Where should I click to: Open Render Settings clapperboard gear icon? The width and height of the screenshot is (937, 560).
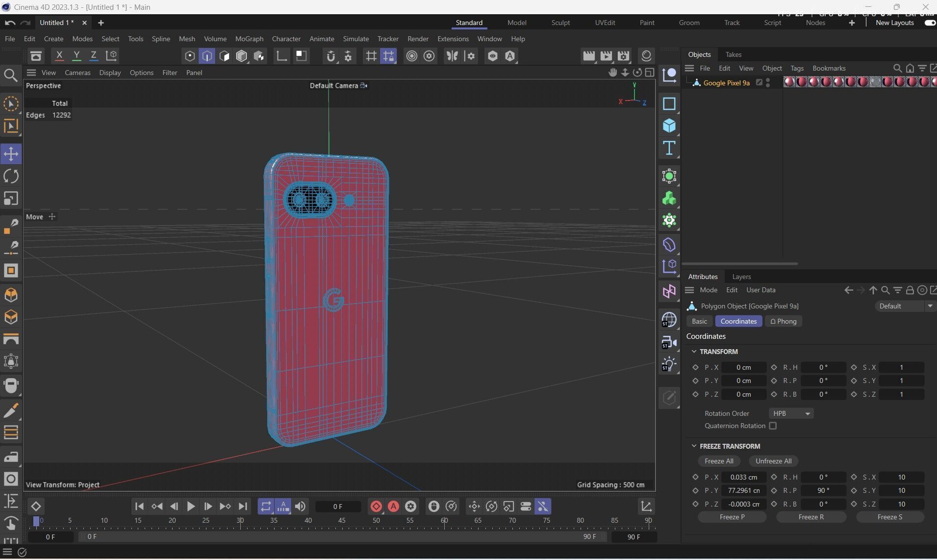pos(623,56)
